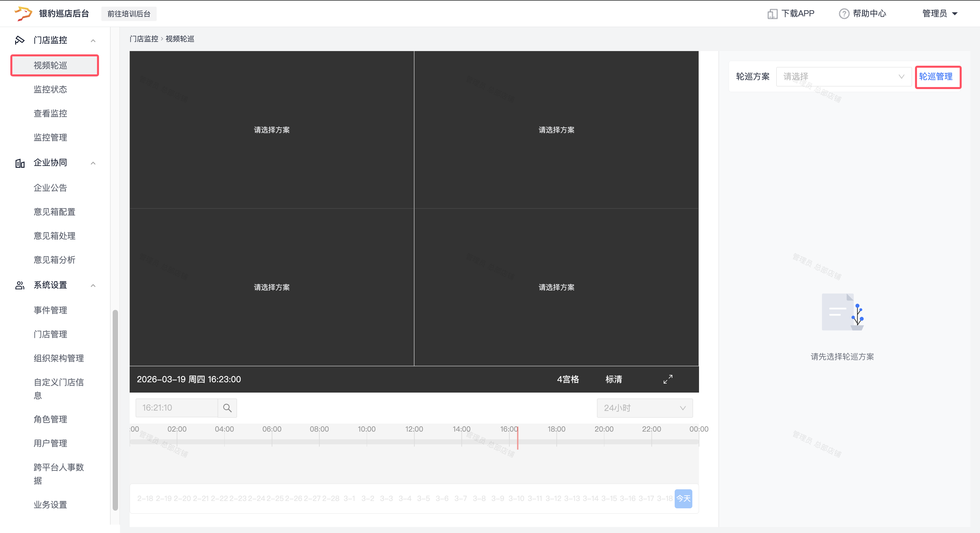
Task: Go to 用户管理 in sidebar
Action: (x=50, y=443)
